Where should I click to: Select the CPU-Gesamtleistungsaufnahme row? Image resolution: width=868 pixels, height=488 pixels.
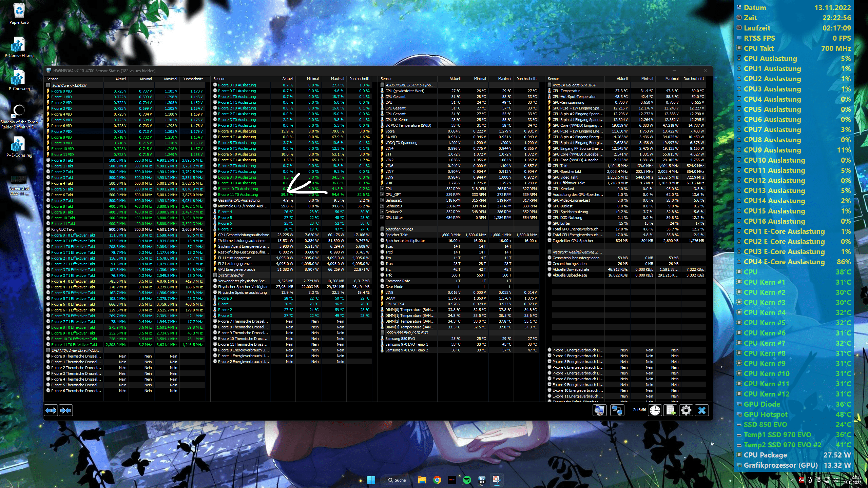tap(292, 235)
